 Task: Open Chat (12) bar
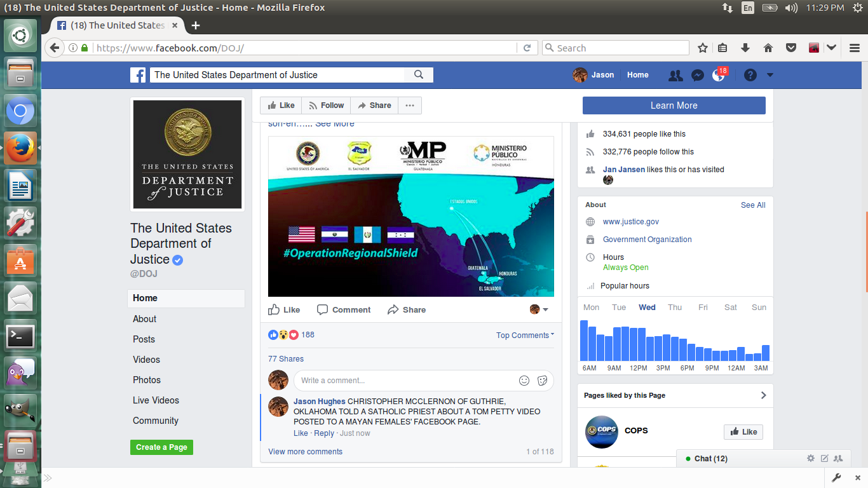tap(710, 458)
